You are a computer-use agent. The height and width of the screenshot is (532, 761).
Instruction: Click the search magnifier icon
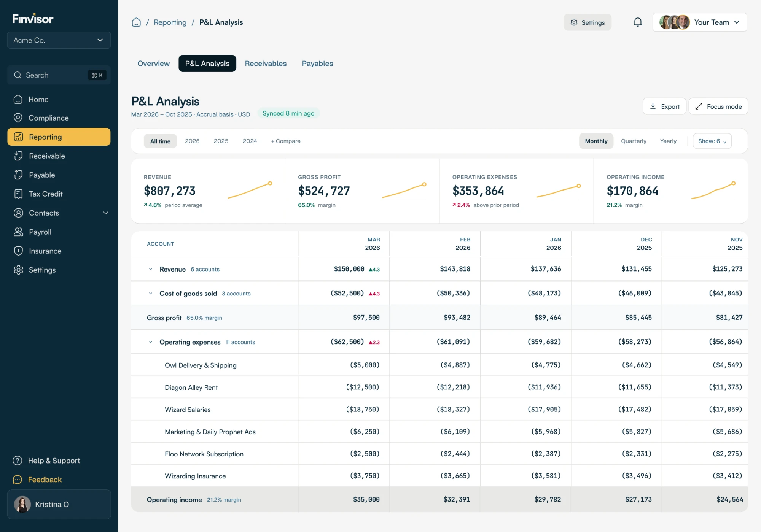(x=18, y=75)
